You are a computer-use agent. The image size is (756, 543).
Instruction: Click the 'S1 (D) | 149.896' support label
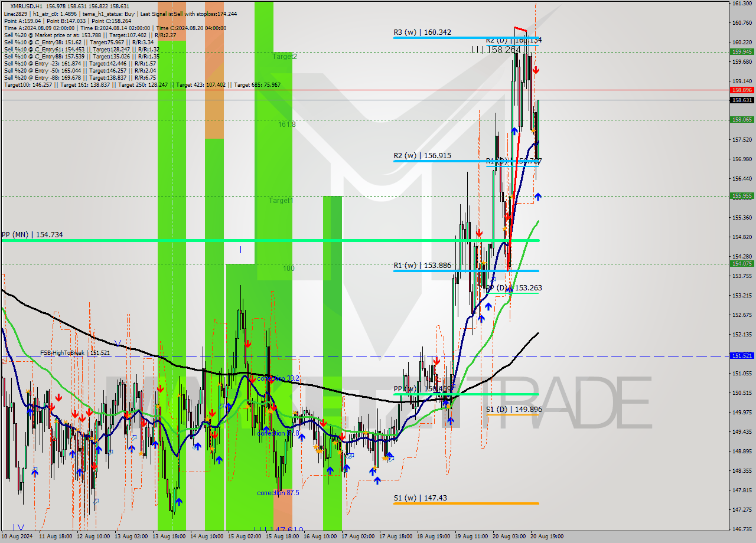(x=514, y=409)
